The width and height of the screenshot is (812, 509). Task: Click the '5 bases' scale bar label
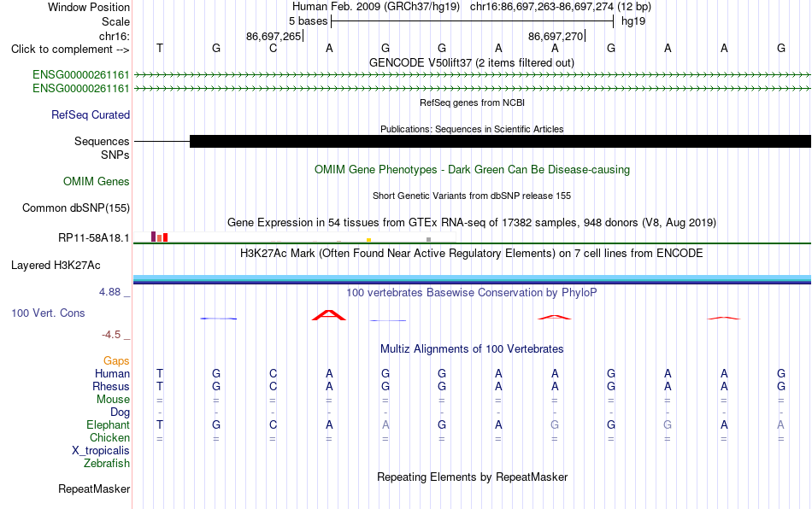[308, 21]
